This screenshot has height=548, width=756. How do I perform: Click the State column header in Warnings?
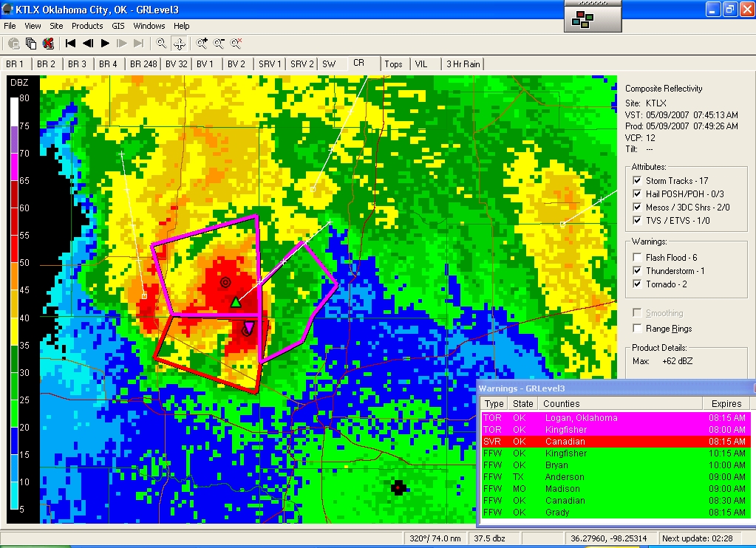point(523,404)
